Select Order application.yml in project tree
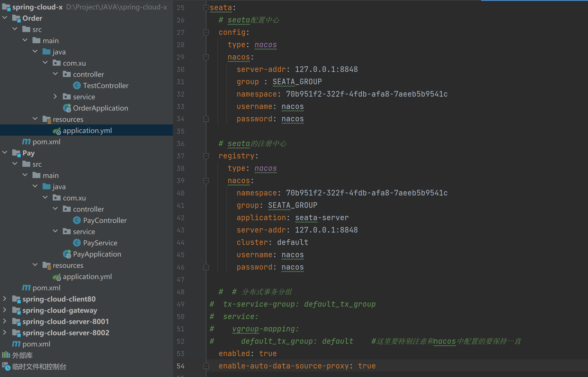Screen dimensions: 588x377 tap(87, 131)
